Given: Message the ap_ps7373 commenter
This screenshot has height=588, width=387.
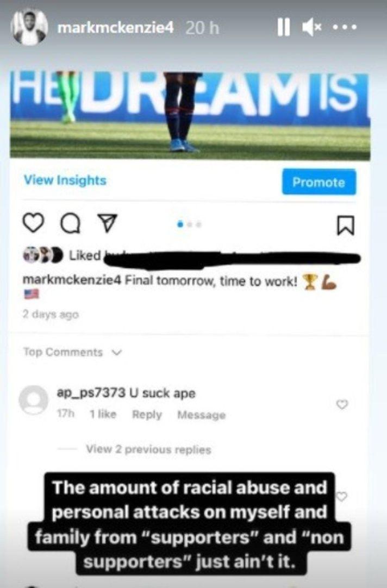Looking at the screenshot, I should pos(201,415).
